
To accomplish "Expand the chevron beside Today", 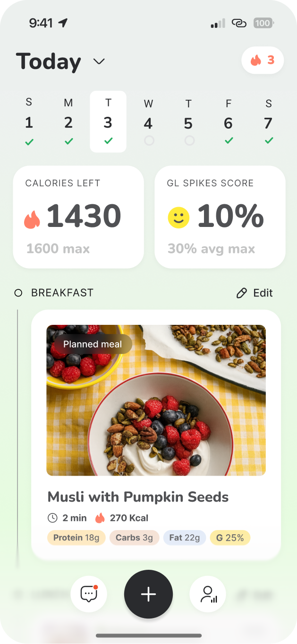I will tap(99, 62).
